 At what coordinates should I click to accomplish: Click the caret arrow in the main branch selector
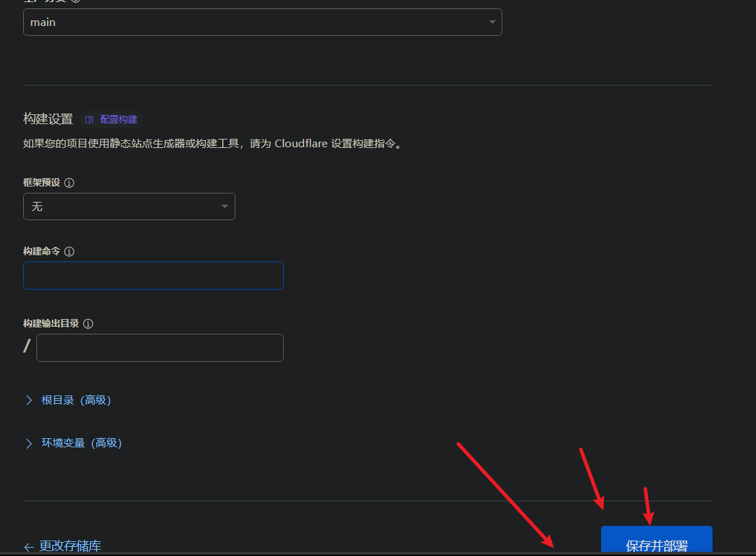492,22
